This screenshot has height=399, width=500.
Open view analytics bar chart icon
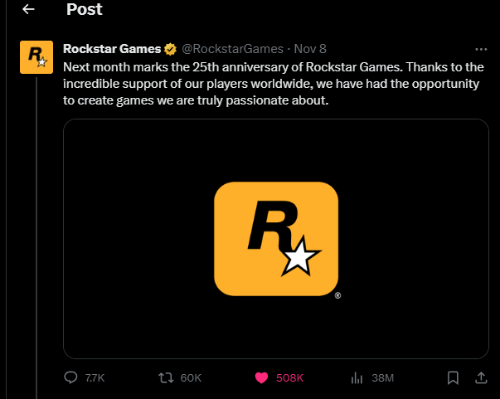click(357, 378)
